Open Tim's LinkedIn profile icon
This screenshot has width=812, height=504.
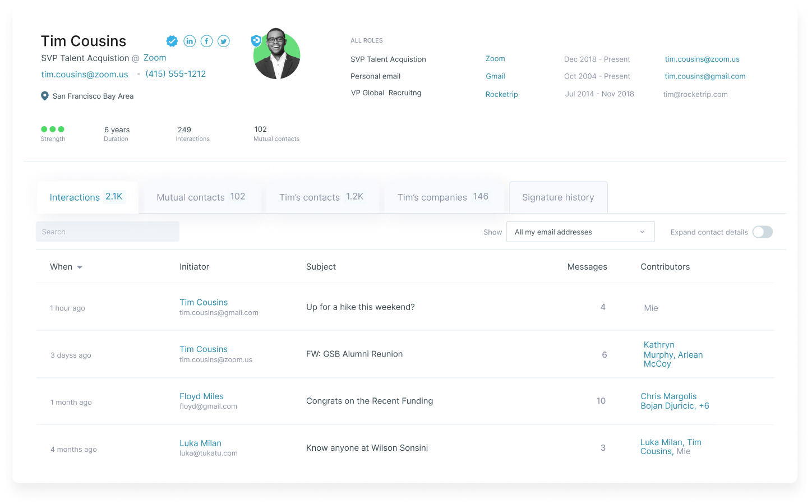pyautogui.click(x=190, y=41)
